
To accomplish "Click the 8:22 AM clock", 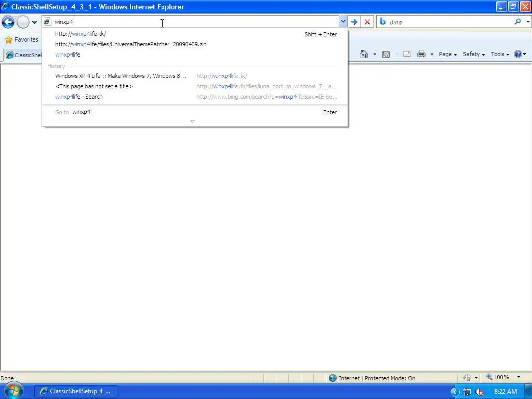I will tap(506, 392).
